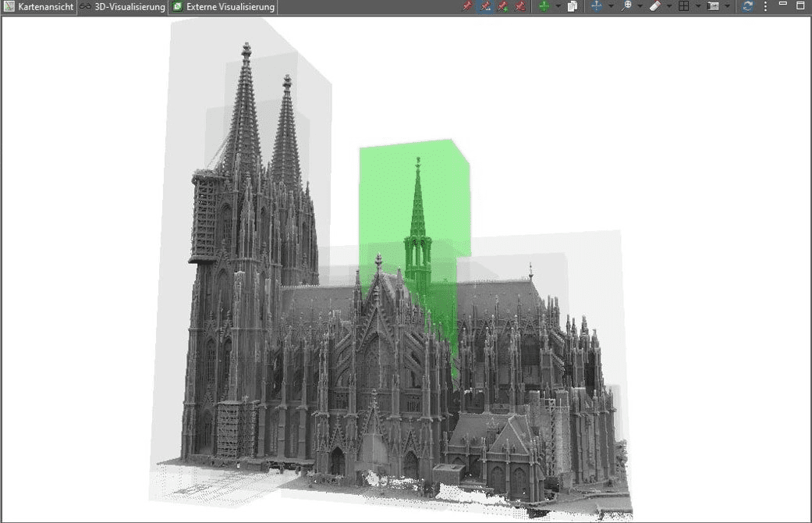The height and width of the screenshot is (523, 812).
Task: Select the eraser tool icon
Action: click(655, 6)
